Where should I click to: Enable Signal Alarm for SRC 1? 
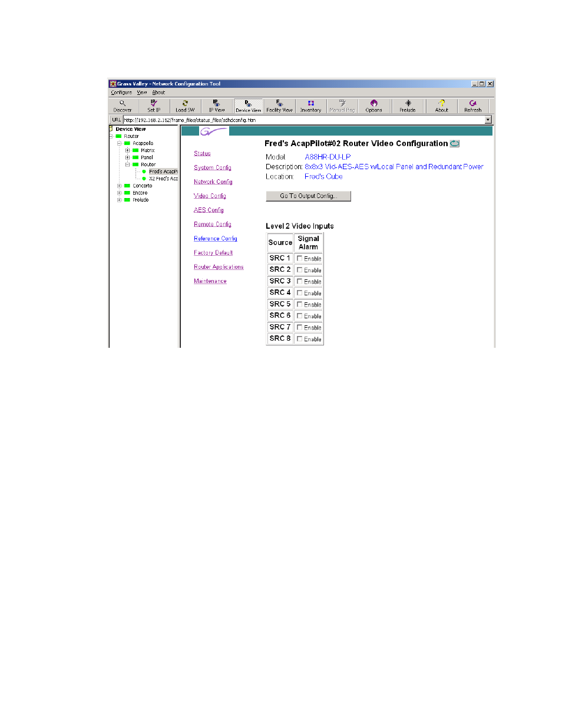(x=300, y=258)
